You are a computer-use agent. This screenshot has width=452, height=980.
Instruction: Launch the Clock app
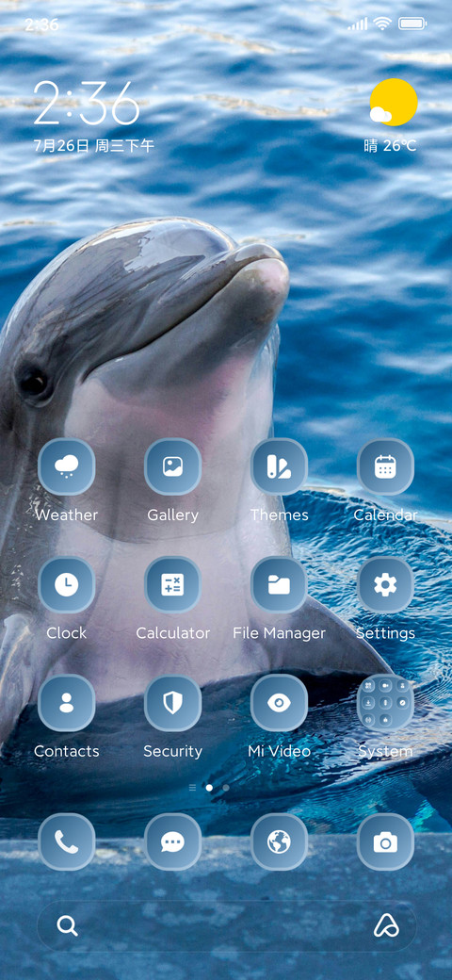pos(66,585)
